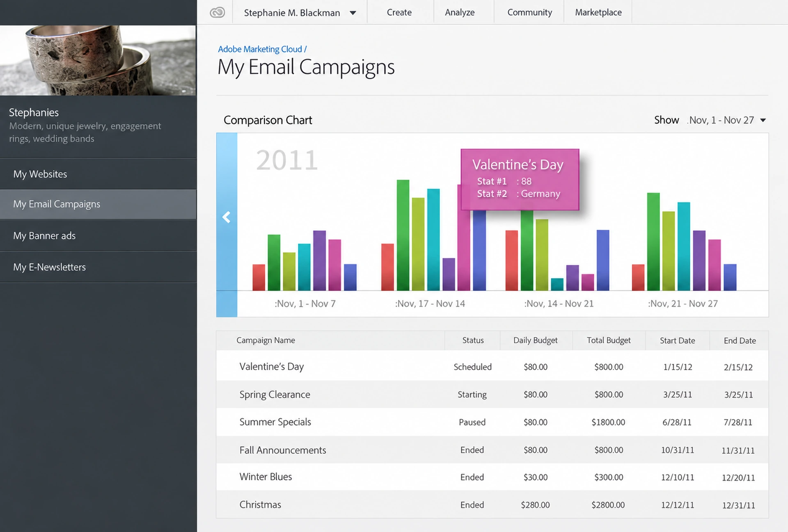Click the Nov, 1 - Nov 7 chart label
Viewport: 788px width, 532px height.
pyautogui.click(x=305, y=304)
